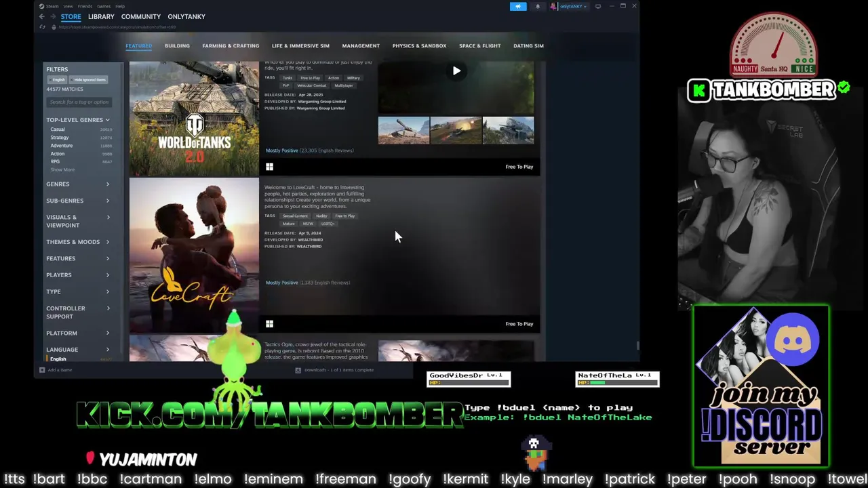Click Show More under top-level genres
868x488 pixels.
coord(62,170)
